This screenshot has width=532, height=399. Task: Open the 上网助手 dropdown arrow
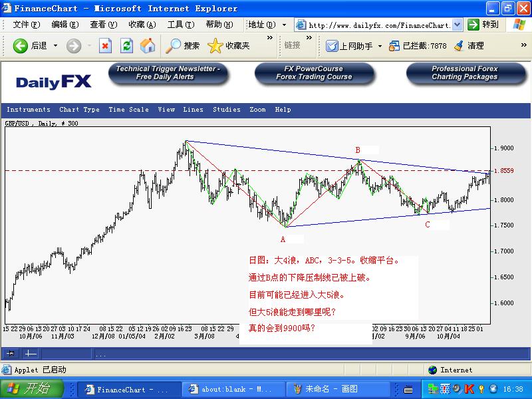click(x=380, y=46)
